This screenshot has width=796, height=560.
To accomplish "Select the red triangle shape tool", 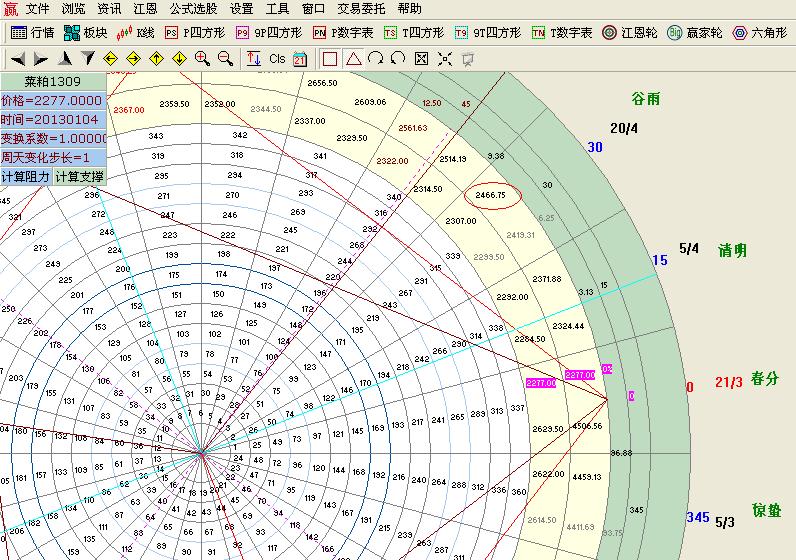I will point(353,59).
